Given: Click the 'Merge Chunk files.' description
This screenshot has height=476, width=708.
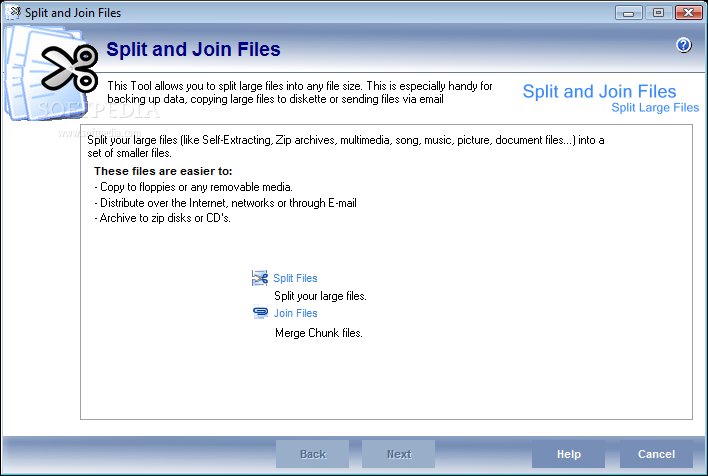Looking at the screenshot, I should tap(319, 333).
